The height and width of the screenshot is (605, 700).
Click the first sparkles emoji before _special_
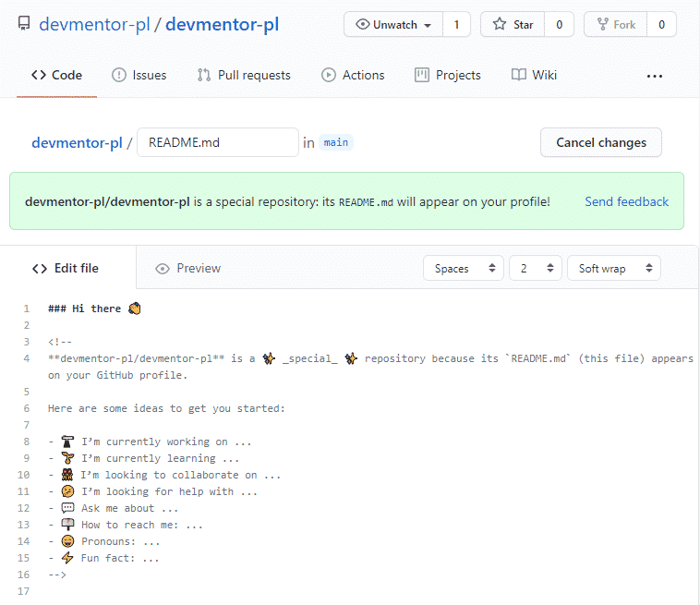[269, 358]
